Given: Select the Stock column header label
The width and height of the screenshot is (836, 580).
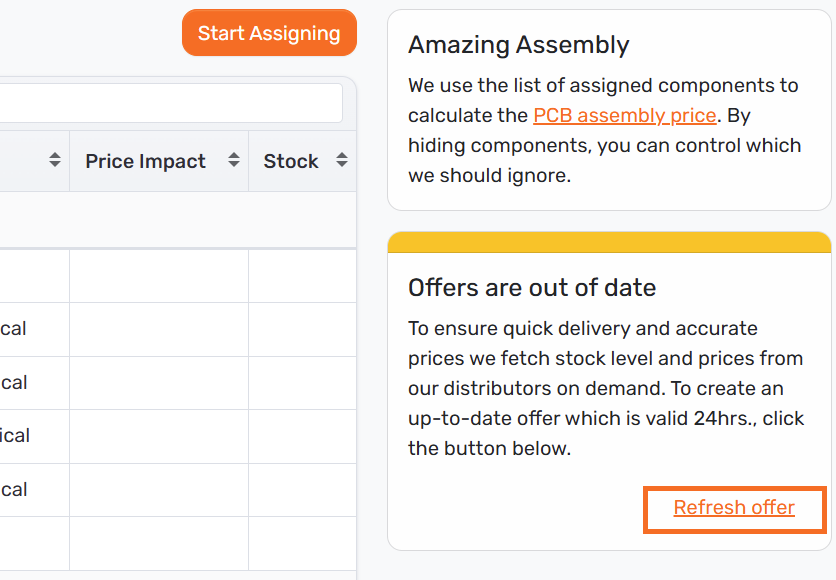Looking at the screenshot, I should pos(291,161).
